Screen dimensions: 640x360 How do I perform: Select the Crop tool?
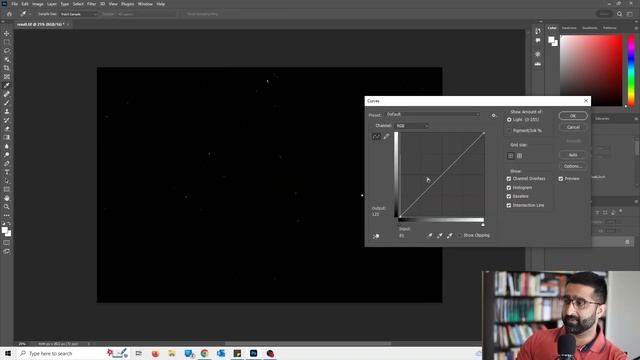[x=7, y=68]
